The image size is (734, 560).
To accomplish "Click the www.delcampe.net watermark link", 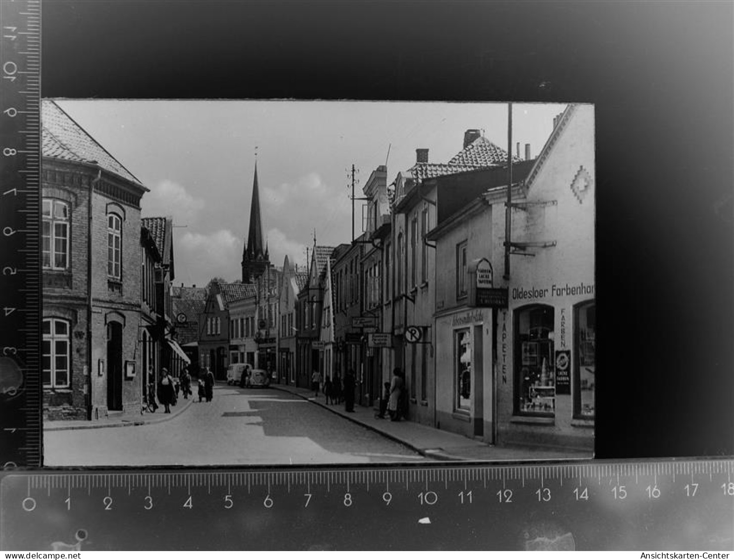I will coord(41,556).
